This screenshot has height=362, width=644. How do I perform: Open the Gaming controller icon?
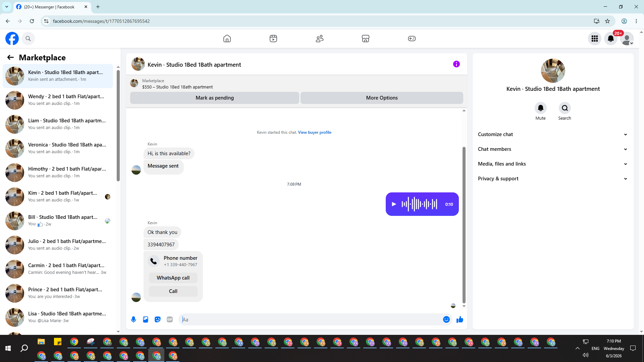click(x=412, y=39)
